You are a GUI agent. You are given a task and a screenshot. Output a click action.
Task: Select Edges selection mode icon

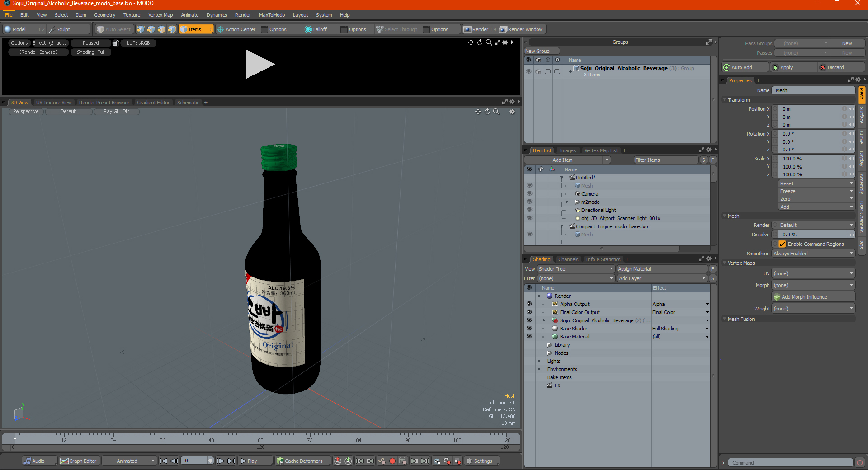(151, 29)
